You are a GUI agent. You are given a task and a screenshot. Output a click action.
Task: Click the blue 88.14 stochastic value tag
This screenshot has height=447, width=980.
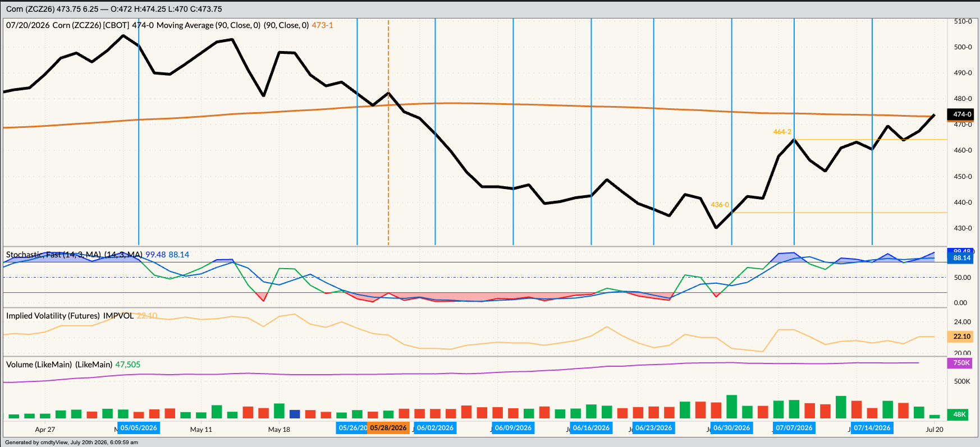(x=961, y=258)
